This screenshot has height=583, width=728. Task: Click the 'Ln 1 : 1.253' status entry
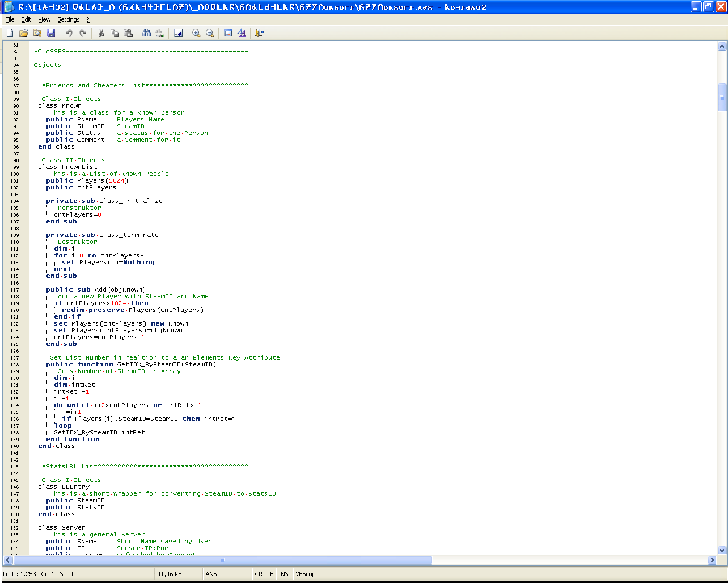pyautogui.click(x=19, y=574)
